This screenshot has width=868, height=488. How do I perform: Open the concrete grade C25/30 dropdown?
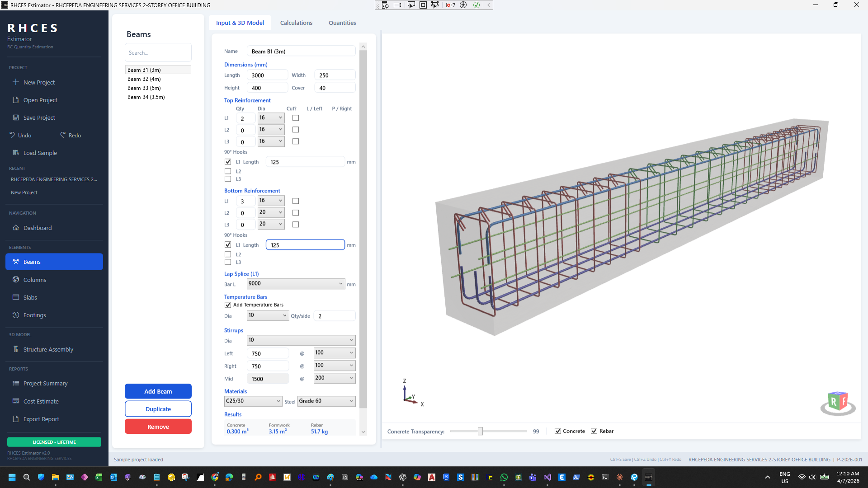pos(253,401)
